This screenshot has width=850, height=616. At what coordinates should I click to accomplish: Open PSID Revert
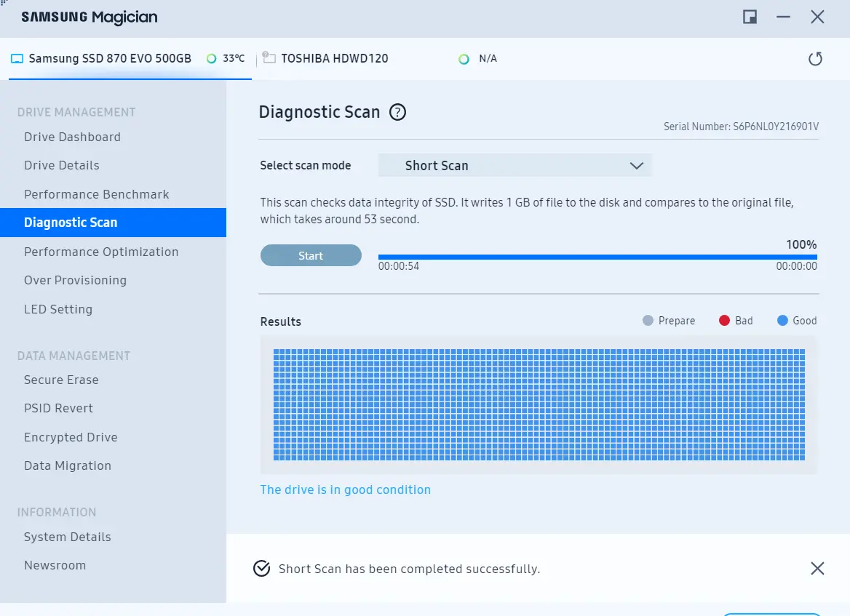click(58, 409)
